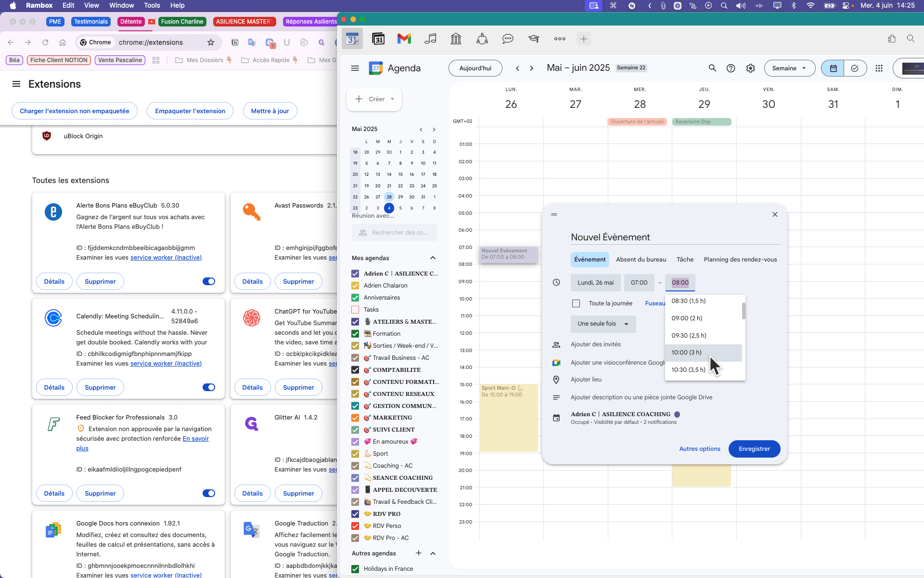Open the Semaine view dropdown

click(x=789, y=68)
